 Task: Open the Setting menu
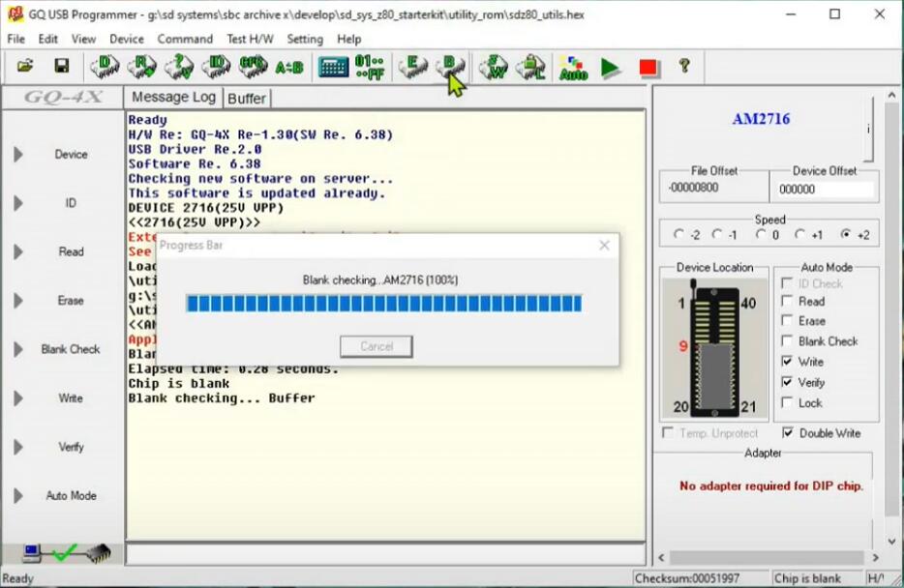coord(305,39)
